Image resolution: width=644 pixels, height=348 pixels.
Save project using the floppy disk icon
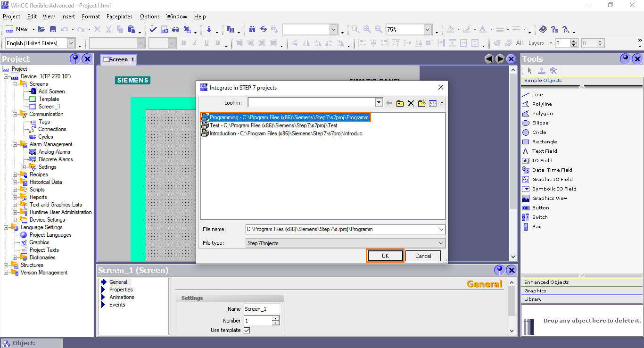tap(53, 29)
